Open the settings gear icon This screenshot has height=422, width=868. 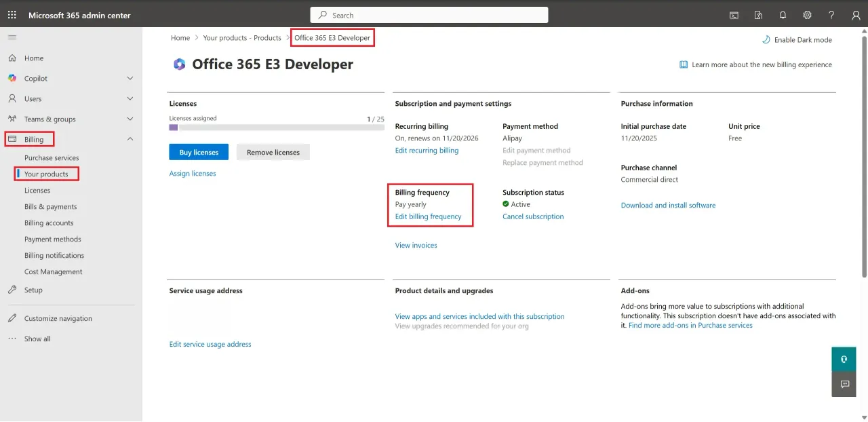coord(807,15)
